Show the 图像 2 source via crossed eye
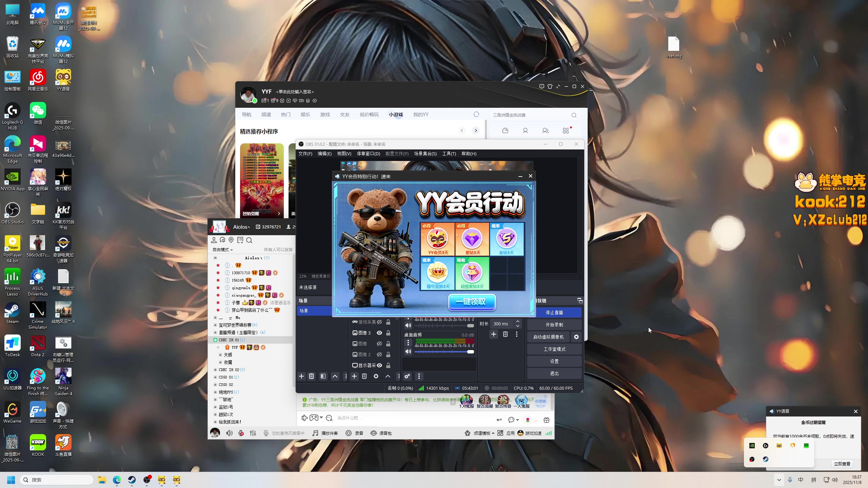Viewport: 868px width, 488px height. (x=379, y=354)
